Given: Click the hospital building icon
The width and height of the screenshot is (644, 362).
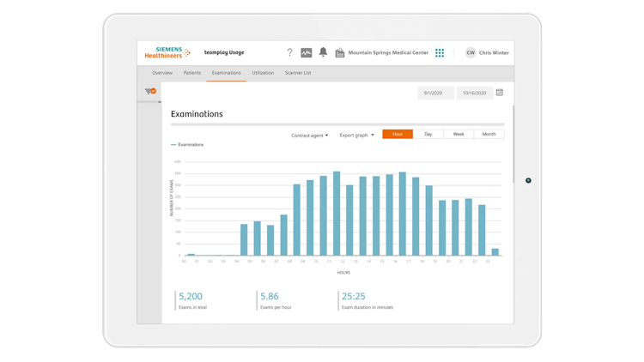Looking at the screenshot, I should (x=340, y=52).
